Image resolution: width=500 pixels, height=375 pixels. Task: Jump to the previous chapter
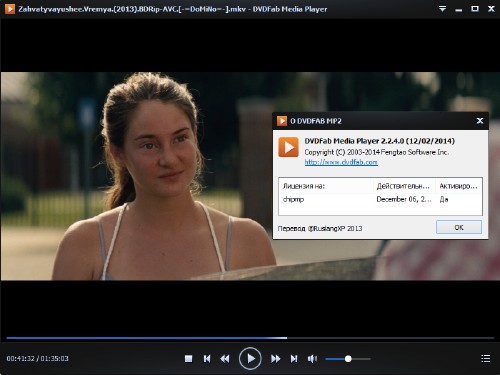click(207, 359)
